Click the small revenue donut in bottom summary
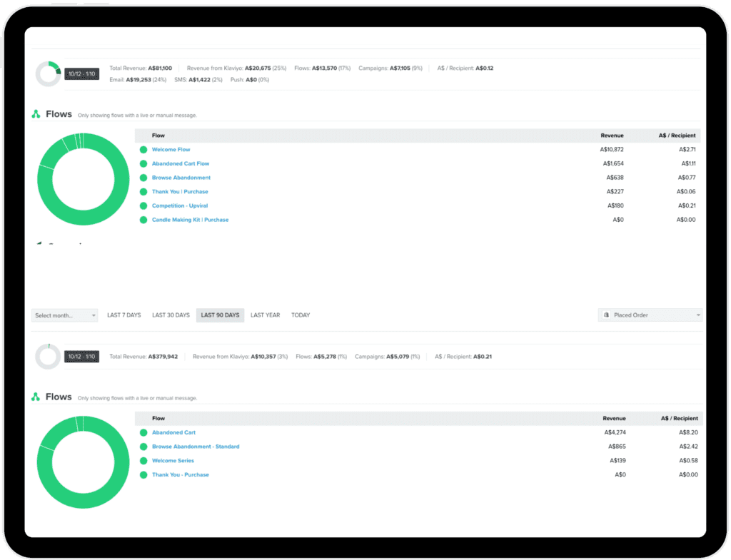Viewport: 731px width, 560px height. pos(49,356)
